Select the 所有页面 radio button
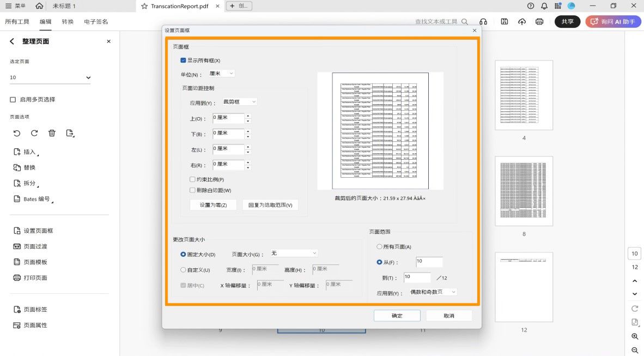This screenshot has width=644, height=356. point(380,246)
